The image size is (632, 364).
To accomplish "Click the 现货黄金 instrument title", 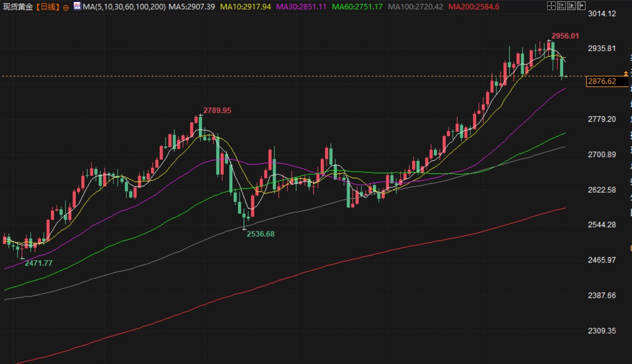I will pyautogui.click(x=19, y=7).
